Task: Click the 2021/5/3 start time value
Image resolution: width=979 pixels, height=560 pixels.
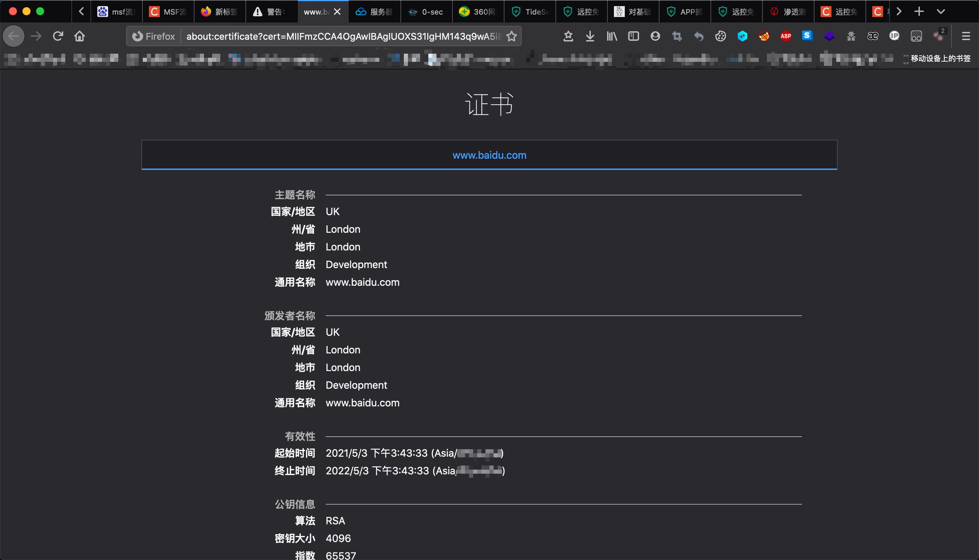Action: pyautogui.click(x=415, y=453)
